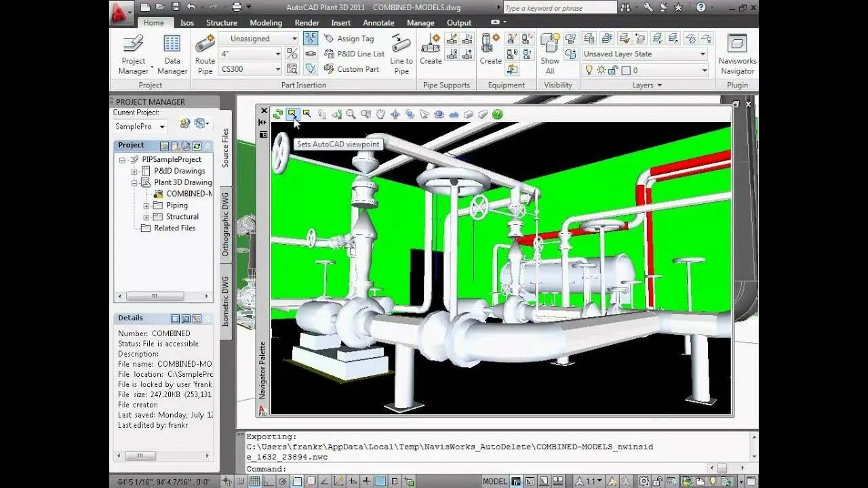Refresh the Navigator Palette view

pyautogui.click(x=278, y=115)
